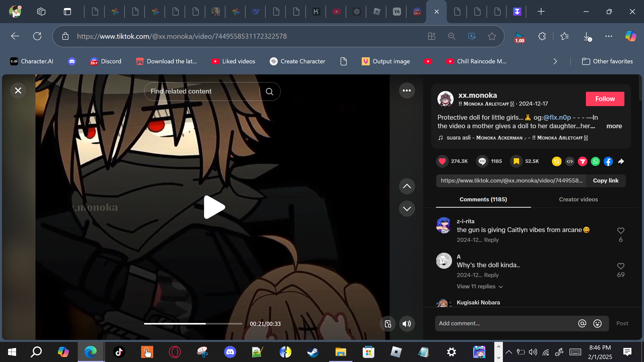Viewport: 644px width, 362px height.
Task: Open the three-dots video options menu
Action: (407, 90)
